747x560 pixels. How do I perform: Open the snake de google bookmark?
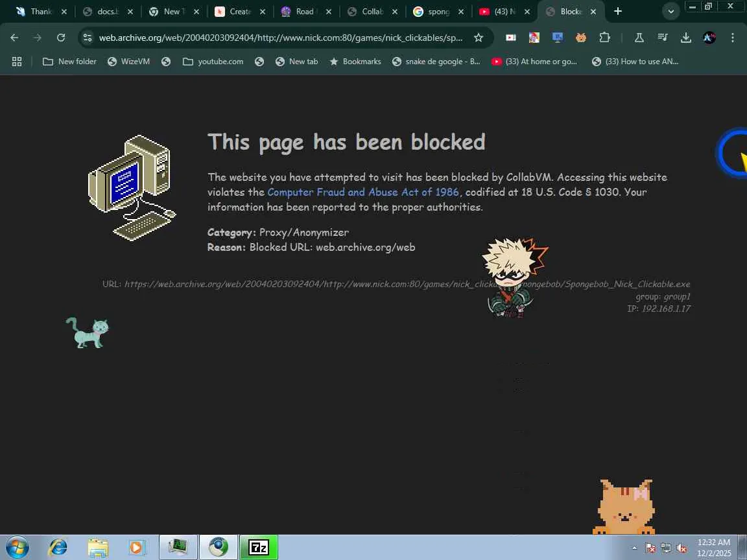[x=436, y=62]
